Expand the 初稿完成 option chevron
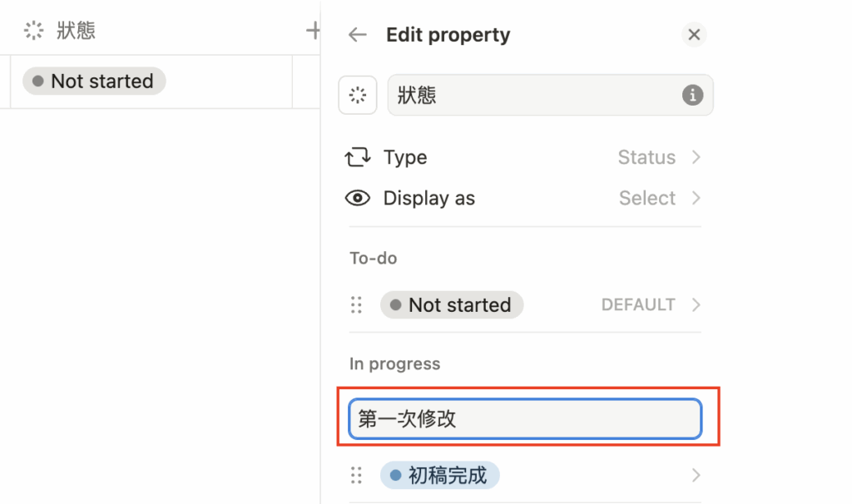The height and width of the screenshot is (504, 852). [x=696, y=476]
